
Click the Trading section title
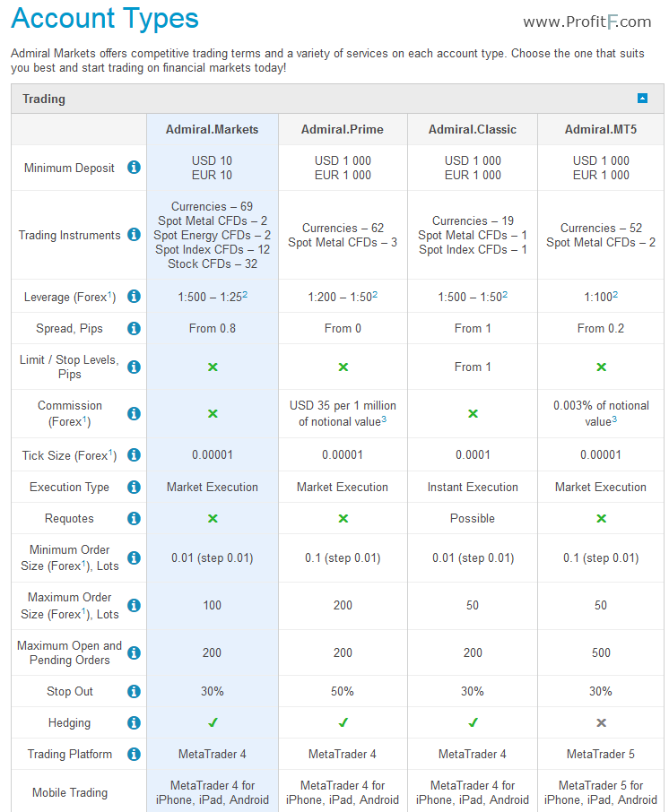[x=44, y=99]
